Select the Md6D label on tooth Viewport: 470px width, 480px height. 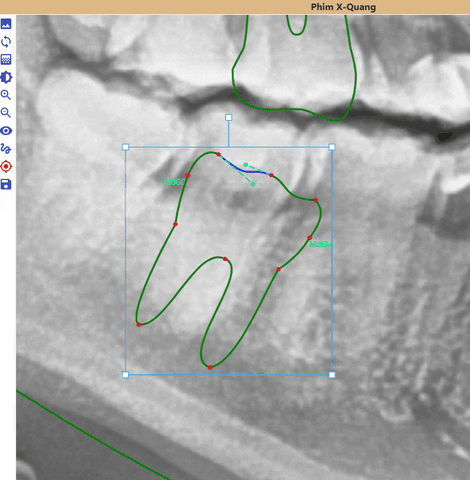[175, 182]
